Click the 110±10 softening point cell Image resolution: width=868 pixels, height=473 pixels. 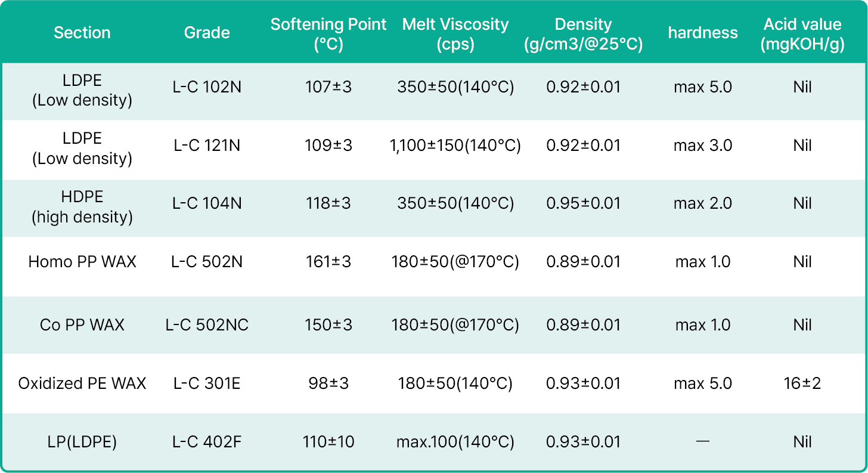click(x=328, y=442)
